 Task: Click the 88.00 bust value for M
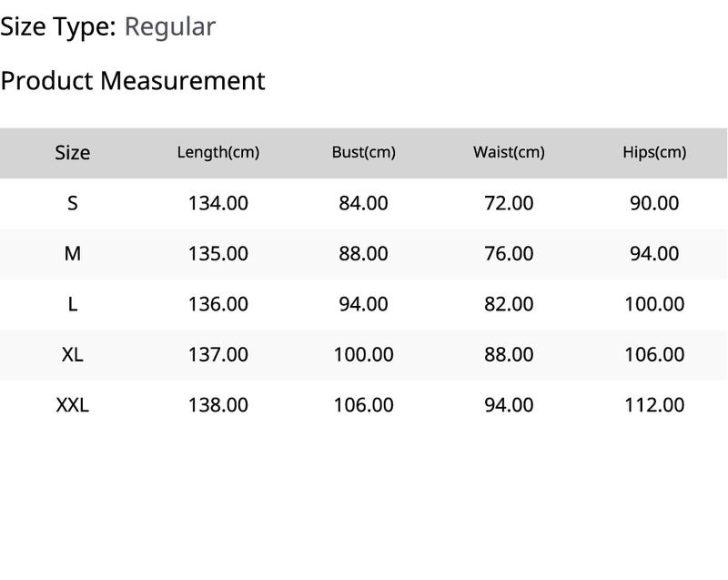(363, 254)
